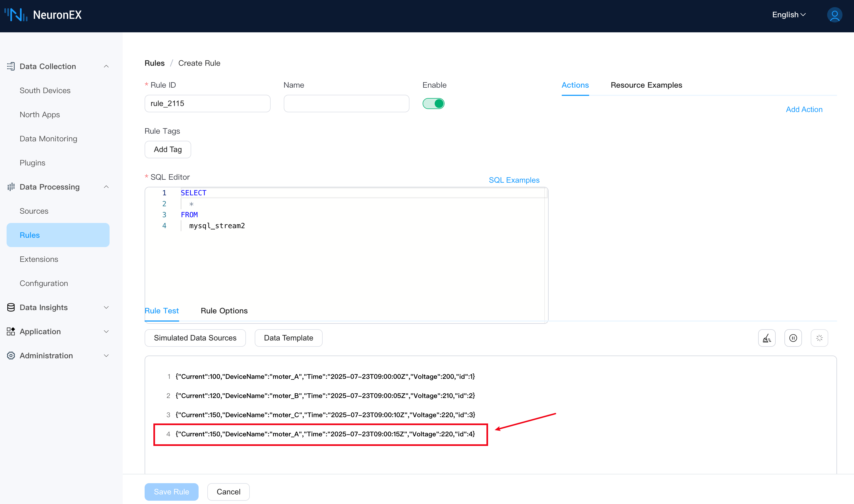Click the loading spinner icon button
Image resolution: width=854 pixels, height=504 pixels.
[x=819, y=338]
